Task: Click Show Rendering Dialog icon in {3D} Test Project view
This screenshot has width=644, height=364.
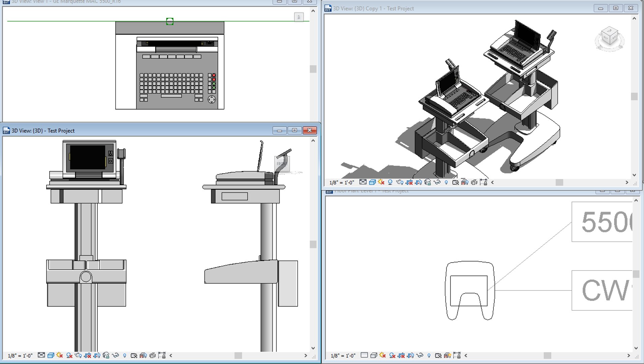Action: coord(78,355)
